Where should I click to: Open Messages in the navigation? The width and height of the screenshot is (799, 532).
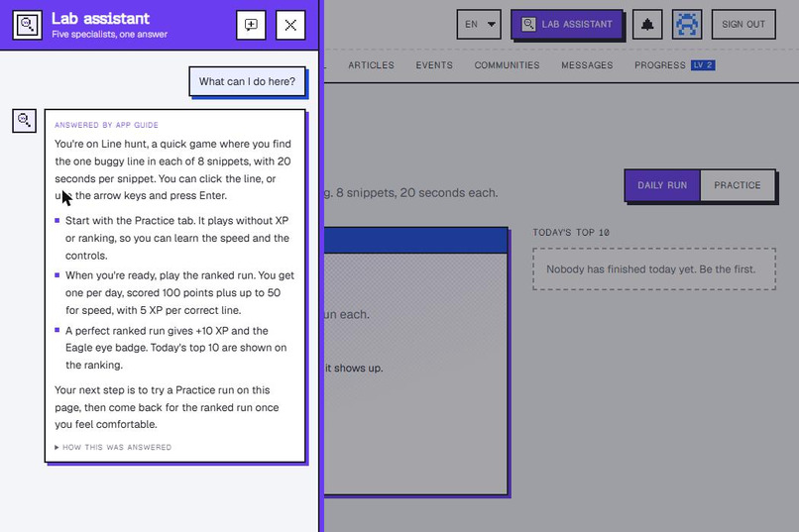587,65
